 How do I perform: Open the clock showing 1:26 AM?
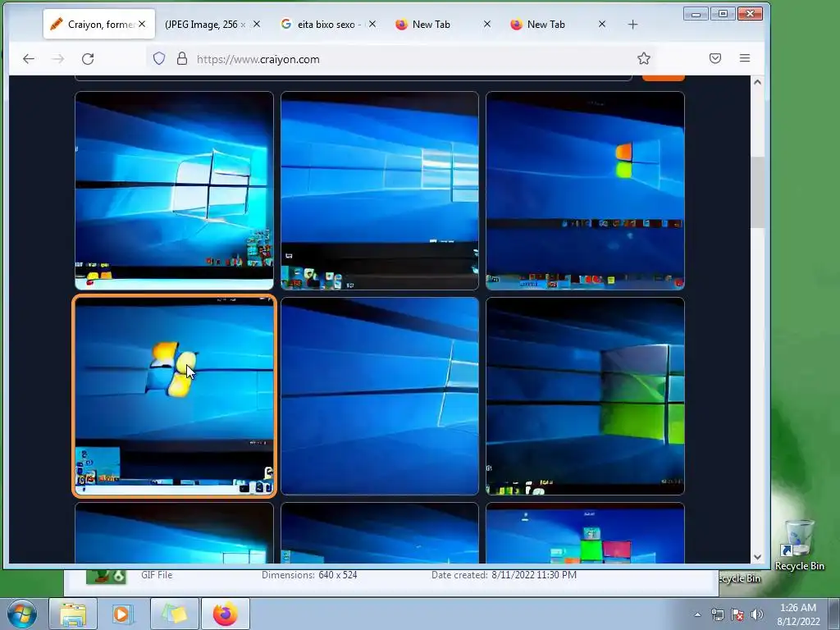point(798,614)
